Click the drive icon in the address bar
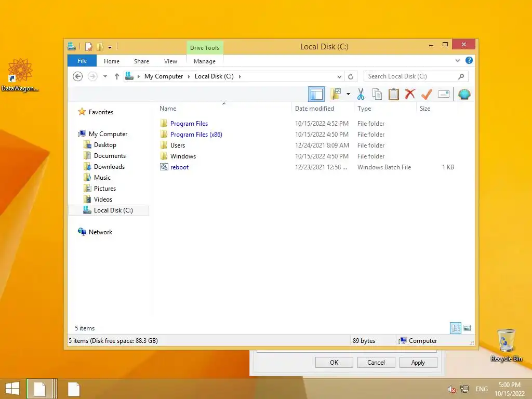Screen dimensions: 532x399 point(129,76)
